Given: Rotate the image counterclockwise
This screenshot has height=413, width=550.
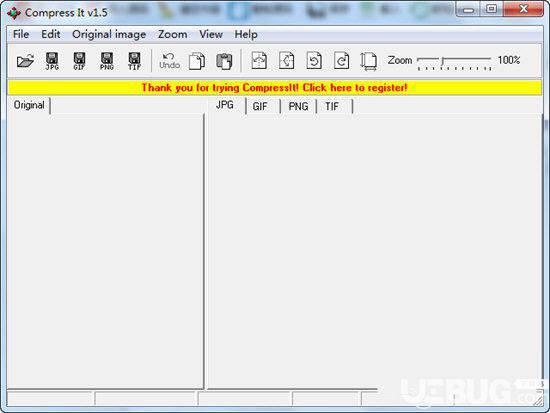Looking at the screenshot, I should point(314,61).
